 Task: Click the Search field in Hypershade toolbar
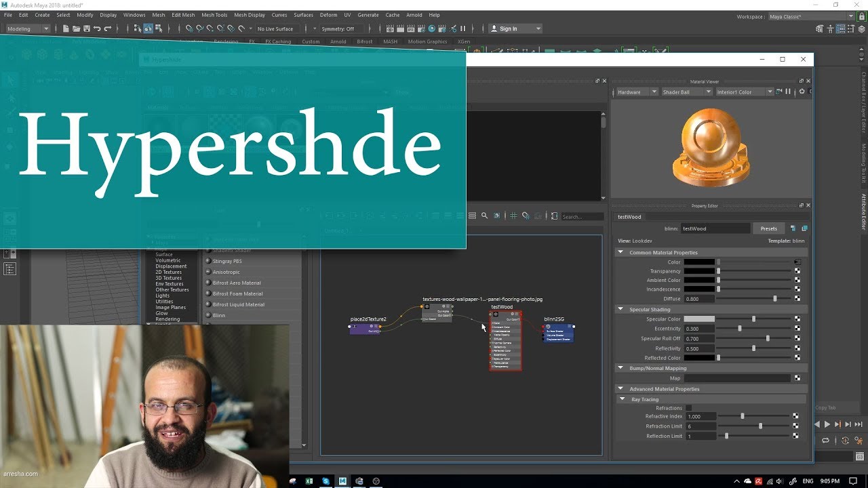582,216
